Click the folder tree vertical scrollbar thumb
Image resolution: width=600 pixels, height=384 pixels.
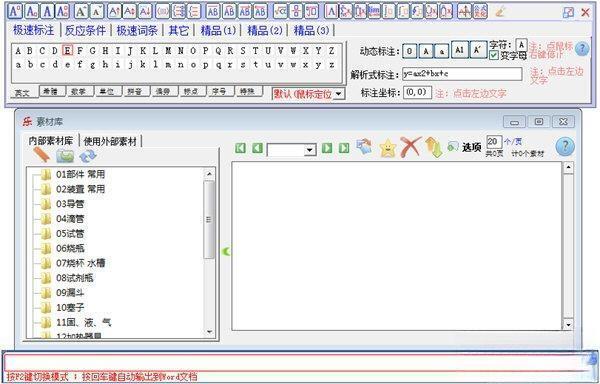point(209,219)
